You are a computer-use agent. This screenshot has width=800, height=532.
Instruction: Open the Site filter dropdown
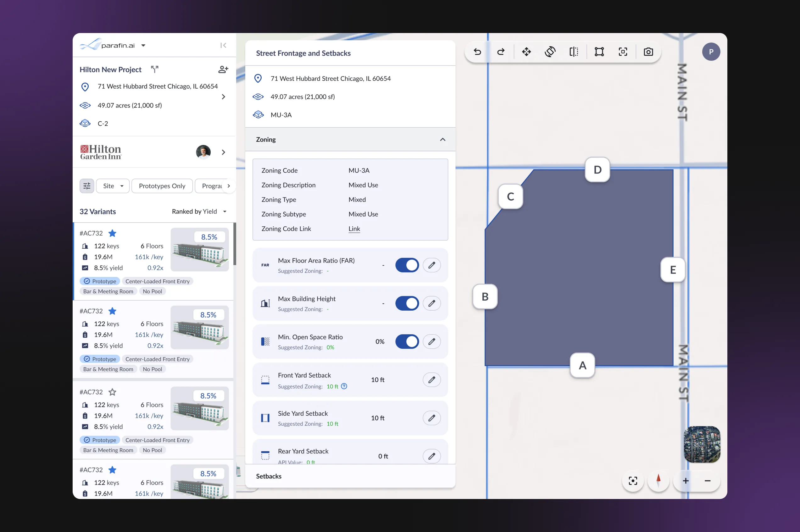[113, 186]
